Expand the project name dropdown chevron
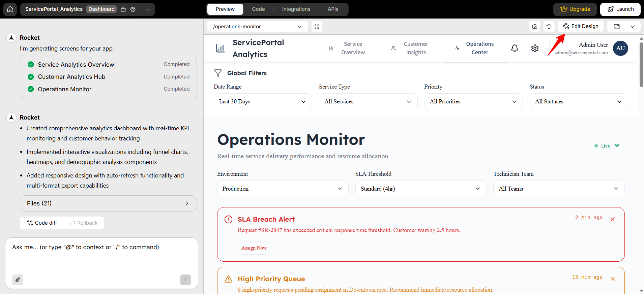 (147, 9)
